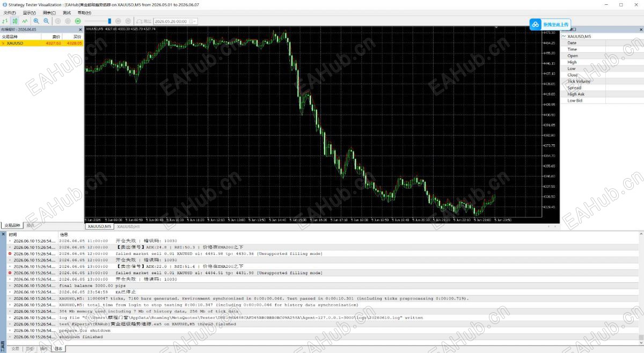Image resolution: width=644 pixels, height=353 pixels.
Task: Open the 图表(C) menu
Action: click(49, 12)
